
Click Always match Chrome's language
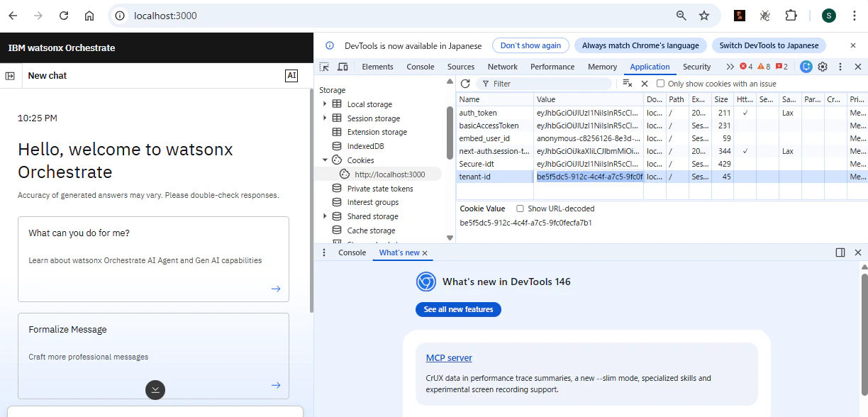pyautogui.click(x=640, y=45)
